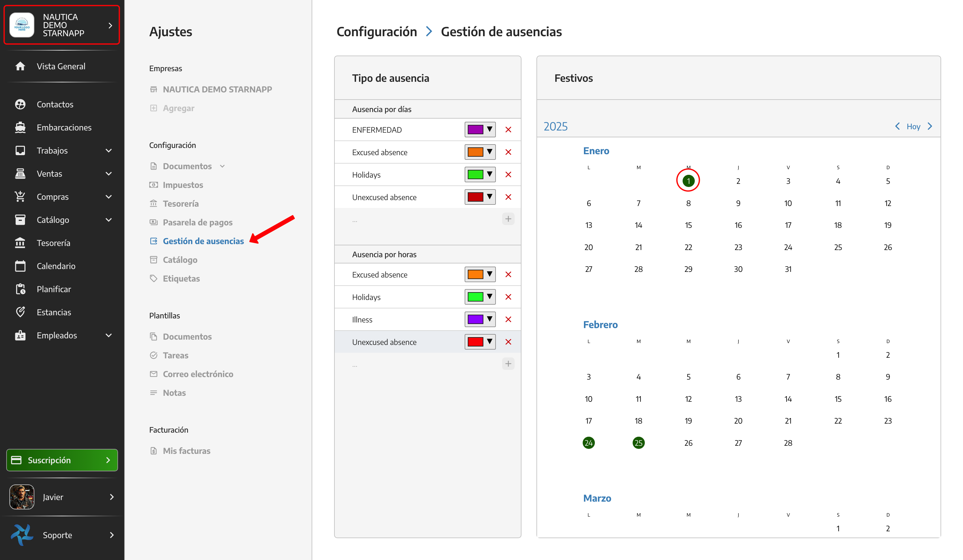Click the Etiquetas tag icon
963x560 pixels.
tap(154, 278)
